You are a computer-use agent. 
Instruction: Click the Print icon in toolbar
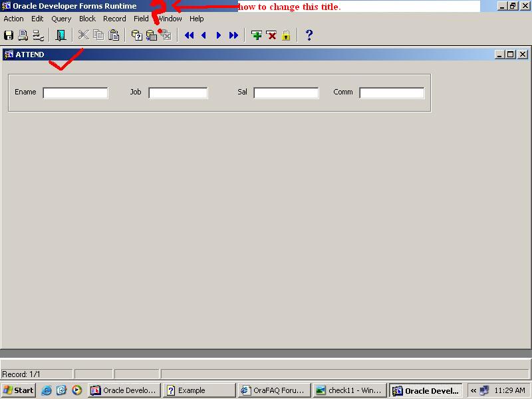click(23, 35)
